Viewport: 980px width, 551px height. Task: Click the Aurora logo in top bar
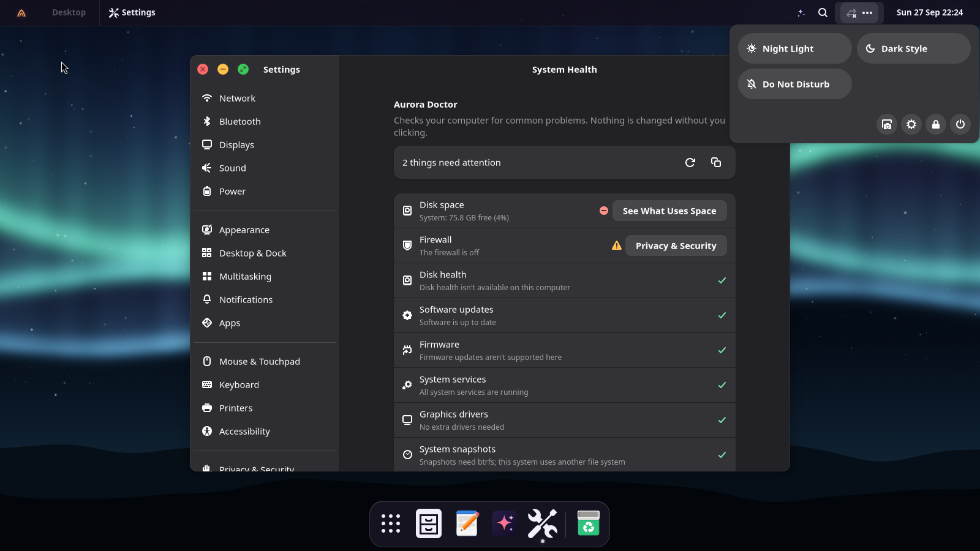tap(21, 12)
